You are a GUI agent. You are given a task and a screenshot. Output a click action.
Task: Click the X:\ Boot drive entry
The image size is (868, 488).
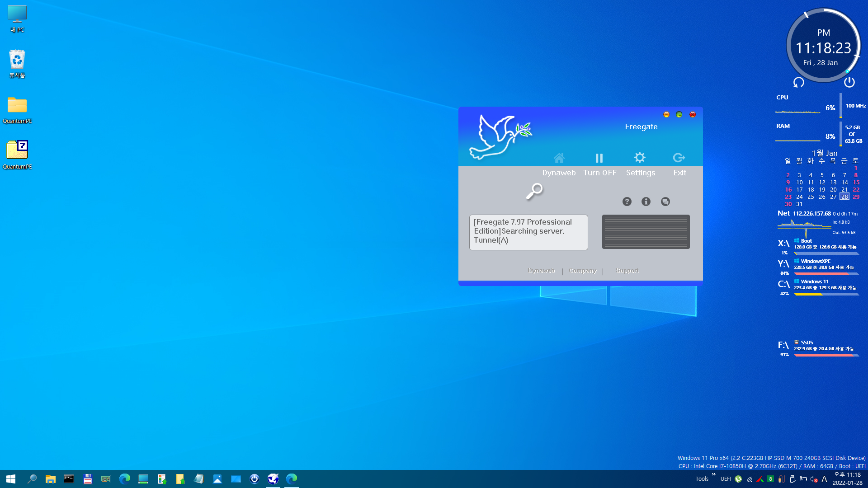[818, 247]
